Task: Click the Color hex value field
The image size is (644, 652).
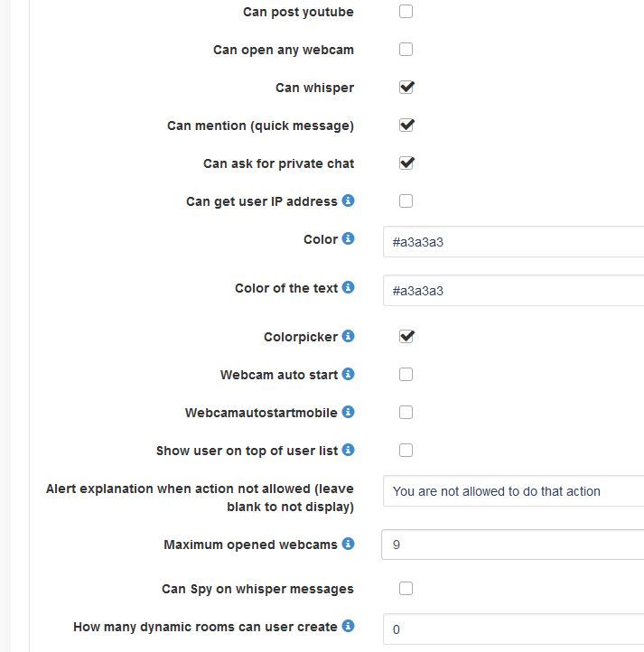Action: click(513, 242)
